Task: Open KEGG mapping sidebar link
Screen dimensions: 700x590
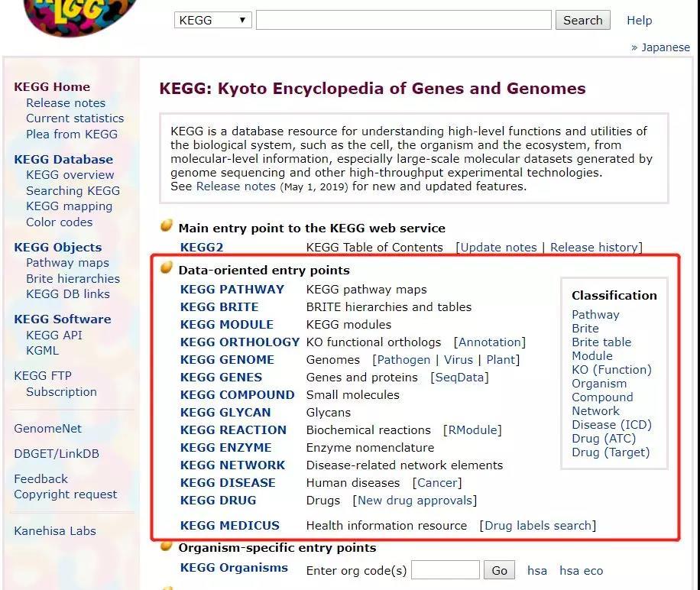Action: point(70,206)
